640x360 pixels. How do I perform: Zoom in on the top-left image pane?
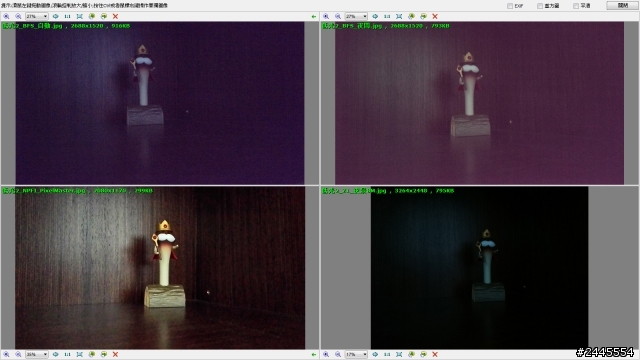[6, 16]
